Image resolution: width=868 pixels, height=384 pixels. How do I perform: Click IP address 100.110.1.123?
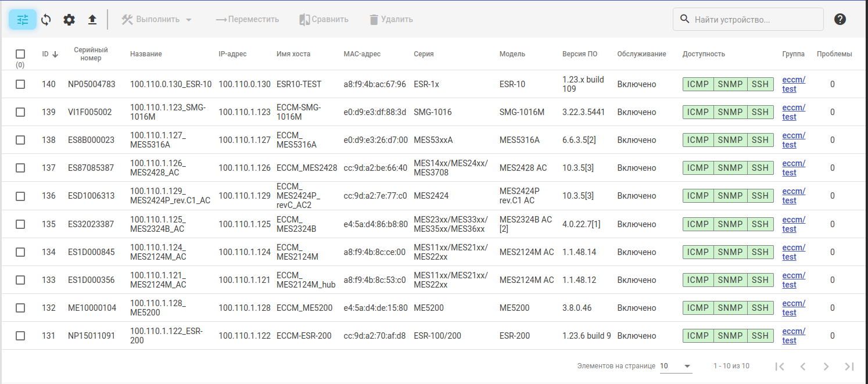point(245,112)
